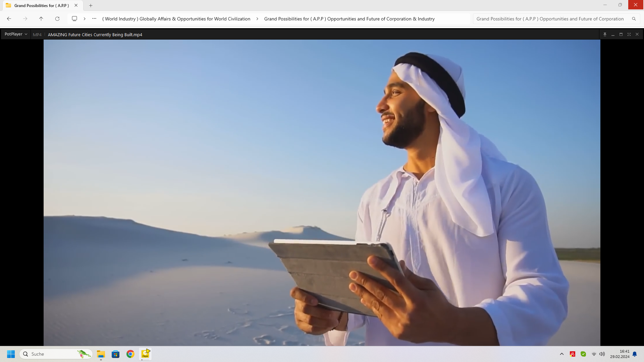Go up one folder level
This screenshot has width=644, height=362.
[41, 19]
